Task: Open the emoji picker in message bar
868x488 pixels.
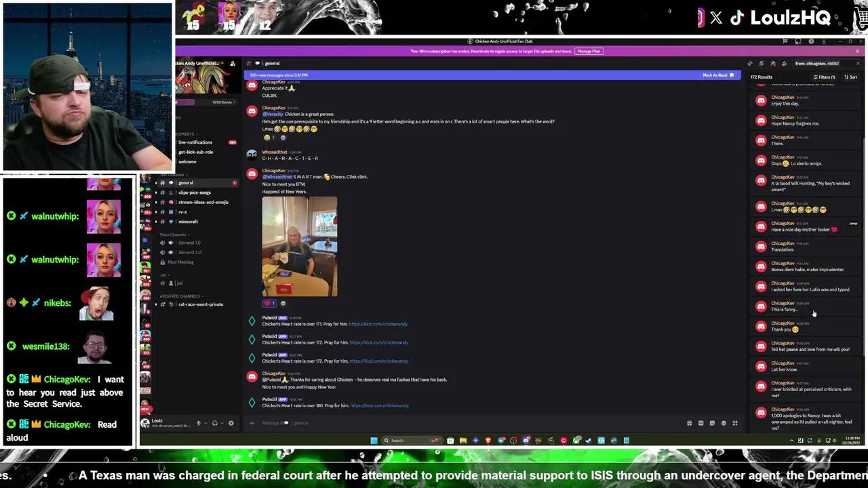Action: click(x=724, y=423)
